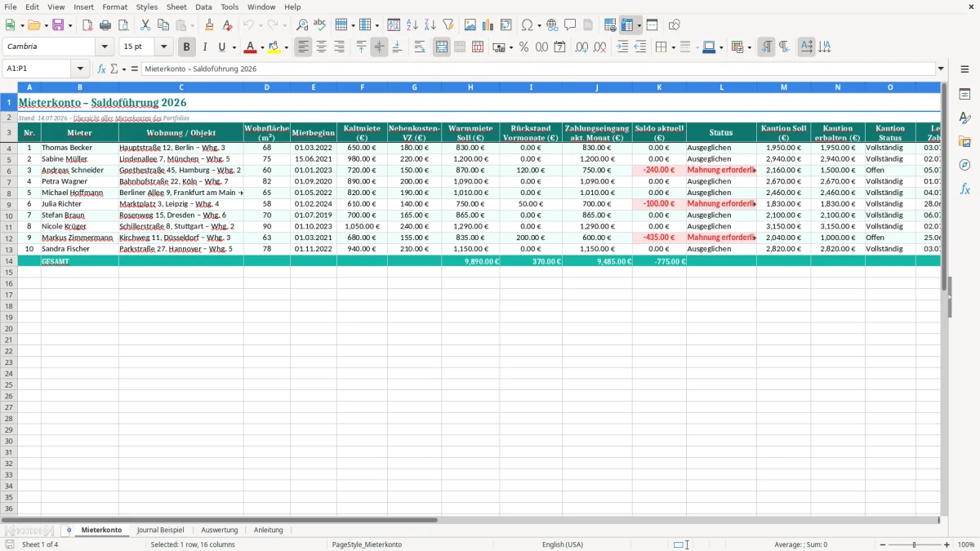980x551 pixels.
Task: Delete a decimal place
Action: (600, 47)
